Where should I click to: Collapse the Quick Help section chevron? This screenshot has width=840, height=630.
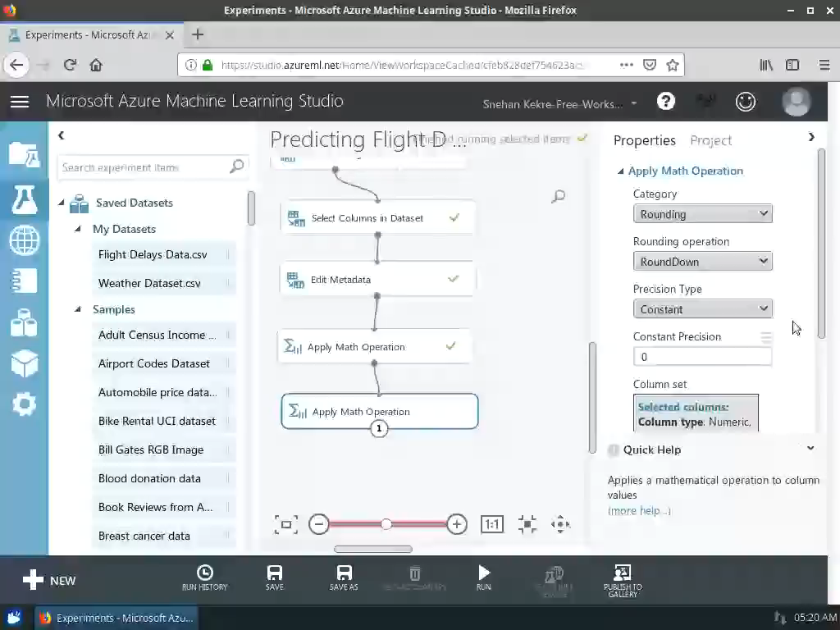[x=810, y=448]
